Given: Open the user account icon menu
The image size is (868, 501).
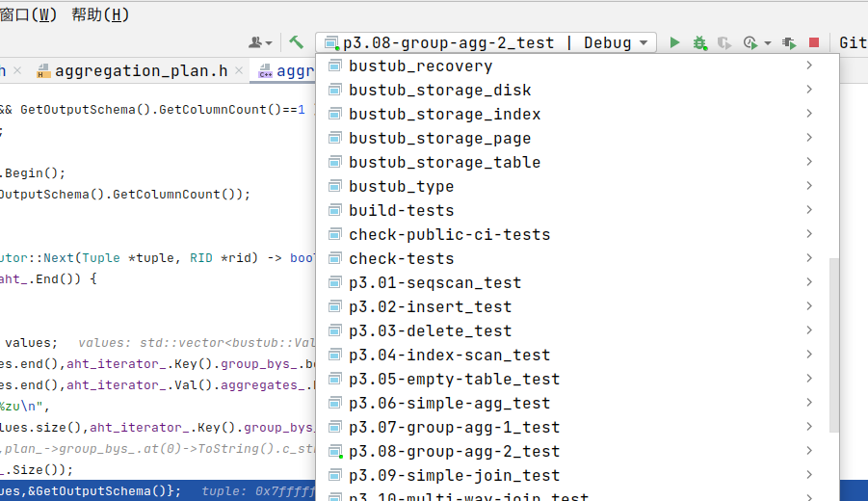Looking at the screenshot, I should [256, 42].
